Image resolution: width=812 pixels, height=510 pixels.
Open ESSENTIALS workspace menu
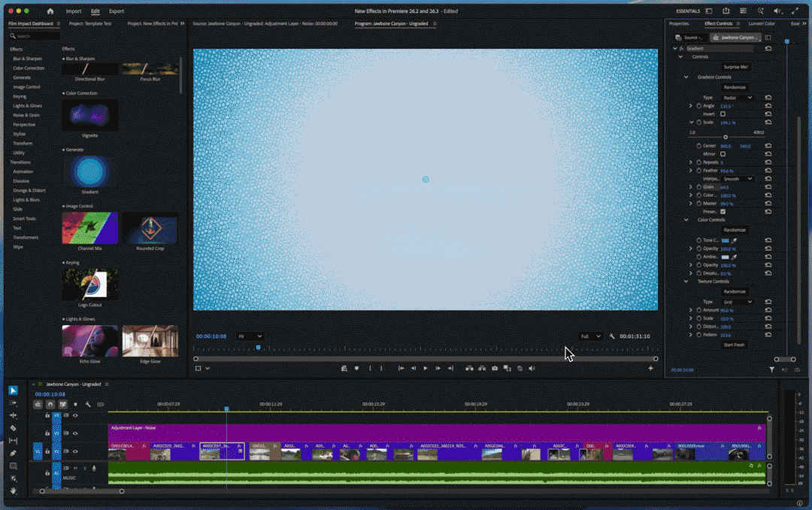click(x=688, y=11)
